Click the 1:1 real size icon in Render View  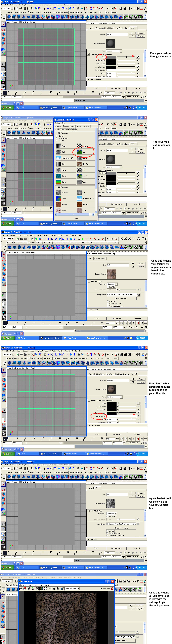tap(49, 588)
